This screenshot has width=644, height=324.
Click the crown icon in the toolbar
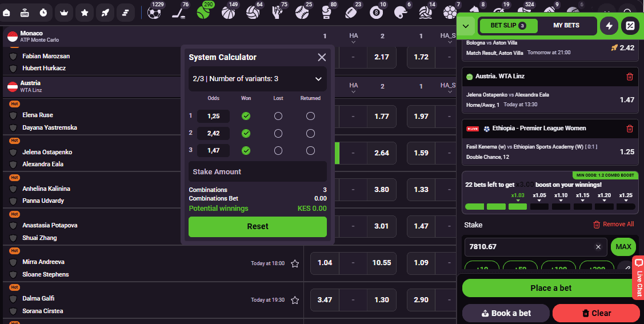(x=63, y=13)
